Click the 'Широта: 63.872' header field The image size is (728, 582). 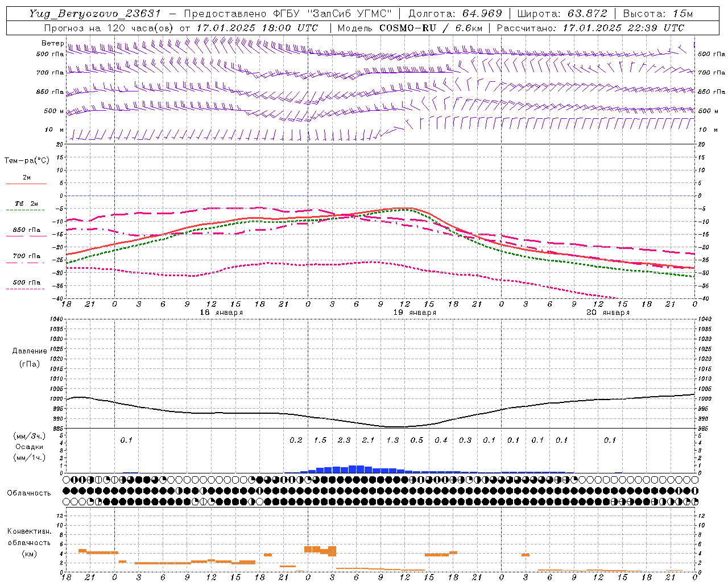coord(562,14)
